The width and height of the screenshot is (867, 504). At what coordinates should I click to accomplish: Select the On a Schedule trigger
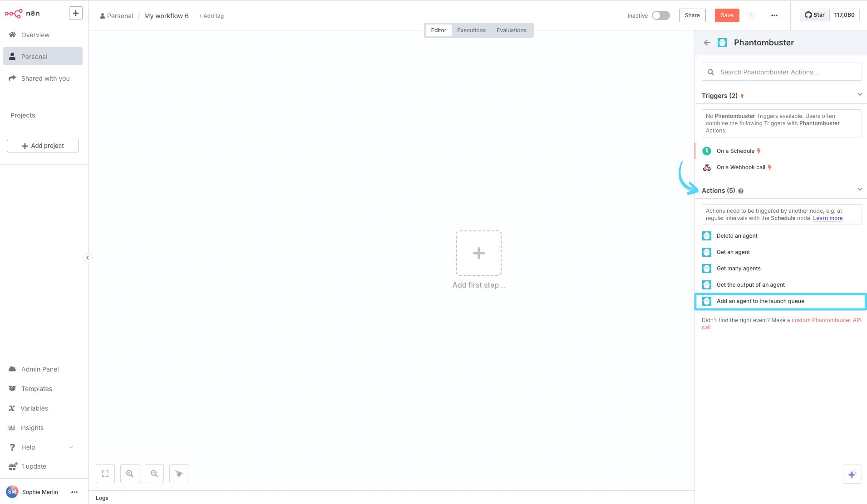[781, 151]
